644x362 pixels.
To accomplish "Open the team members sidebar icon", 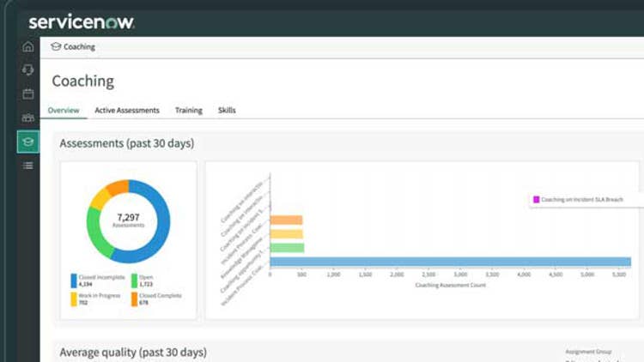I will [x=28, y=118].
